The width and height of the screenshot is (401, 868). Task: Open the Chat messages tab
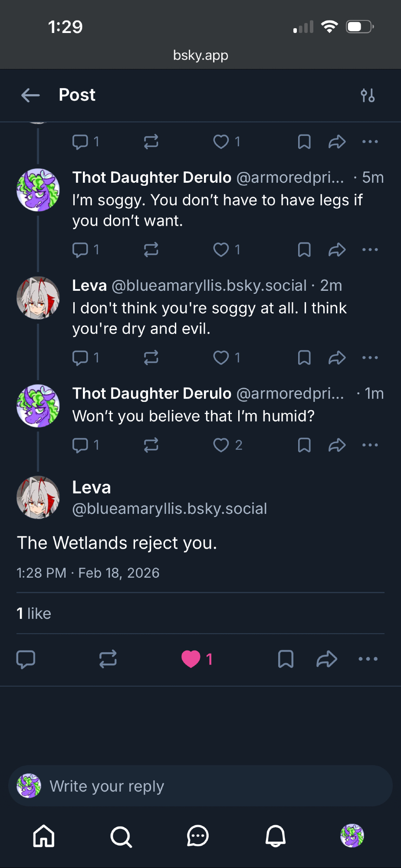[198, 836]
